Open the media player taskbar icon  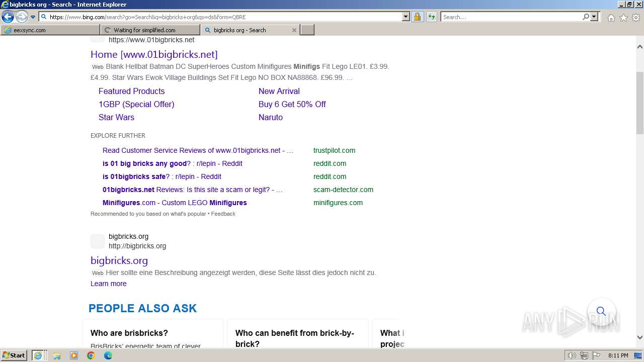click(x=74, y=355)
